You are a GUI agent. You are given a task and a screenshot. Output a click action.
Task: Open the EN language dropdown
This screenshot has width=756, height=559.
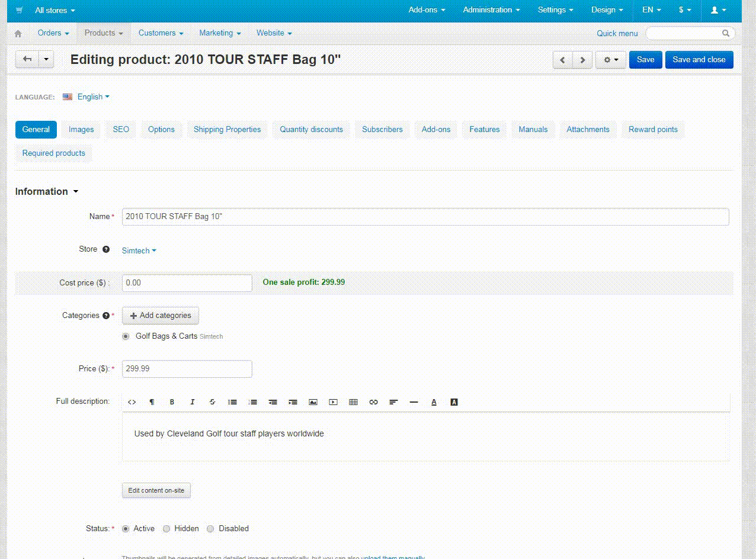(x=652, y=10)
